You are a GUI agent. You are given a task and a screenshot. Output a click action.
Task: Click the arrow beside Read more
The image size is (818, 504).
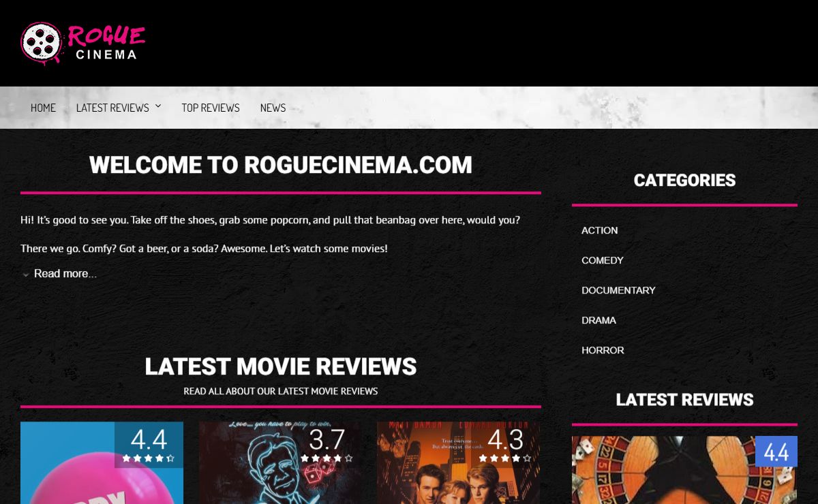pos(26,274)
